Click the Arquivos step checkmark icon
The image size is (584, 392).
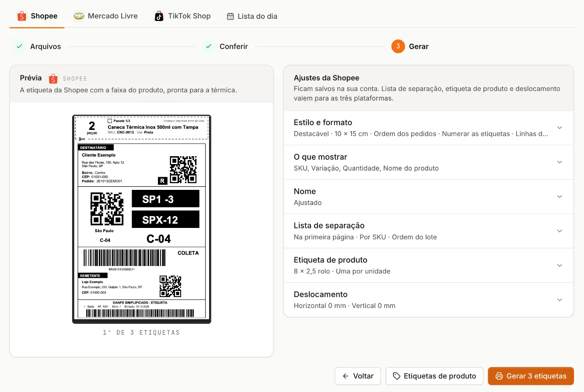point(19,46)
